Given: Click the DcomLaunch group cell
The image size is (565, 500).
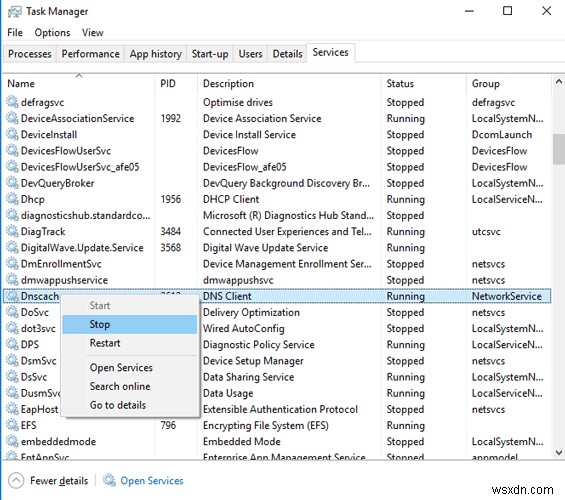Looking at the screenshot, I should pyautogui.click(x=502, y=134).
